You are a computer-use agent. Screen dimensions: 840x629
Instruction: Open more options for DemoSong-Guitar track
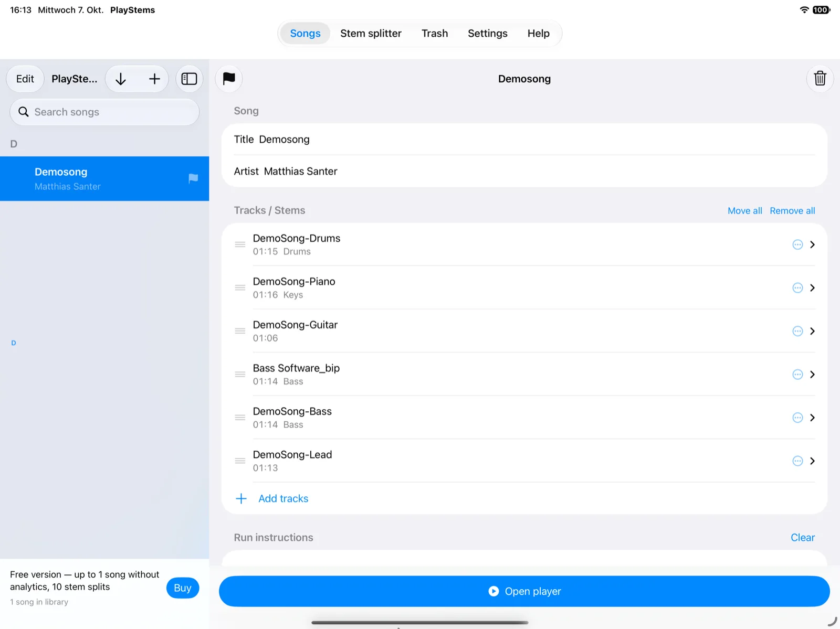click(797, 331)
